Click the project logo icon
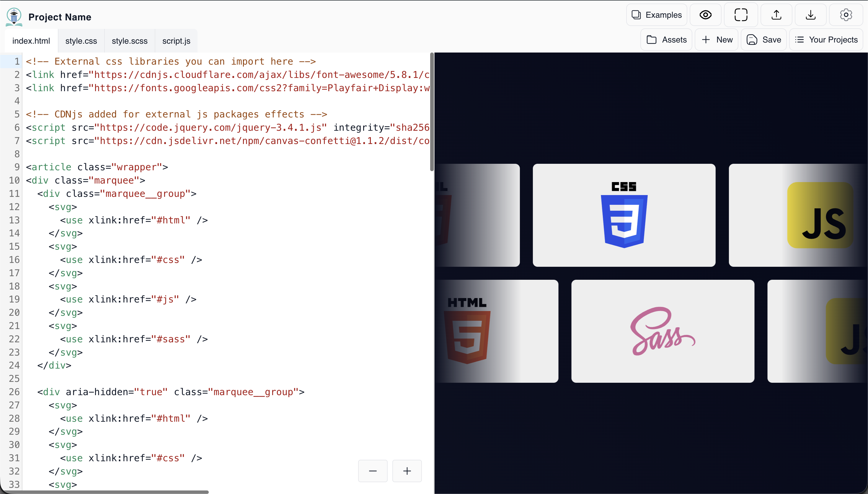The width and height of the screenshot is (868, 494). point(14,17)
